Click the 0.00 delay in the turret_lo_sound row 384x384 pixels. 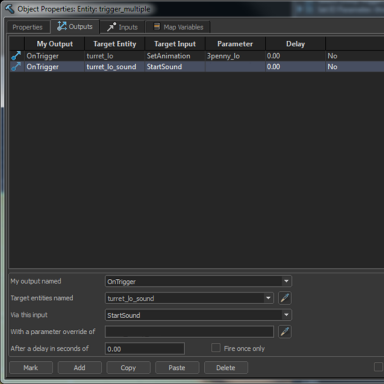pyautogui.click(x=295, y=67)
